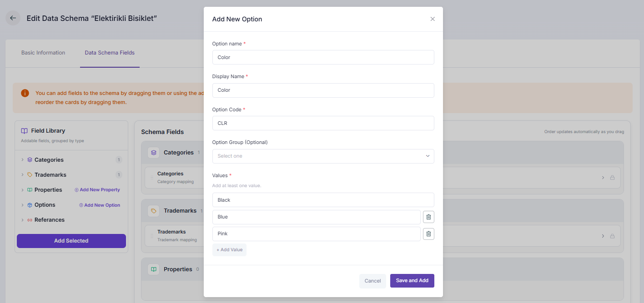This screenshot has width=644, height=303.
Task: Click the Options cube icon in library
Action: click(x=30, y=205)
